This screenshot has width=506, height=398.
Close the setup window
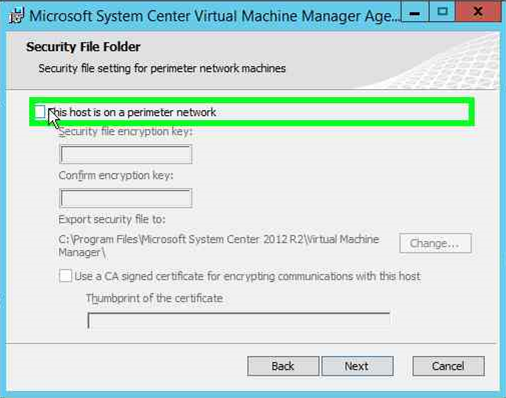click(478, 12)
